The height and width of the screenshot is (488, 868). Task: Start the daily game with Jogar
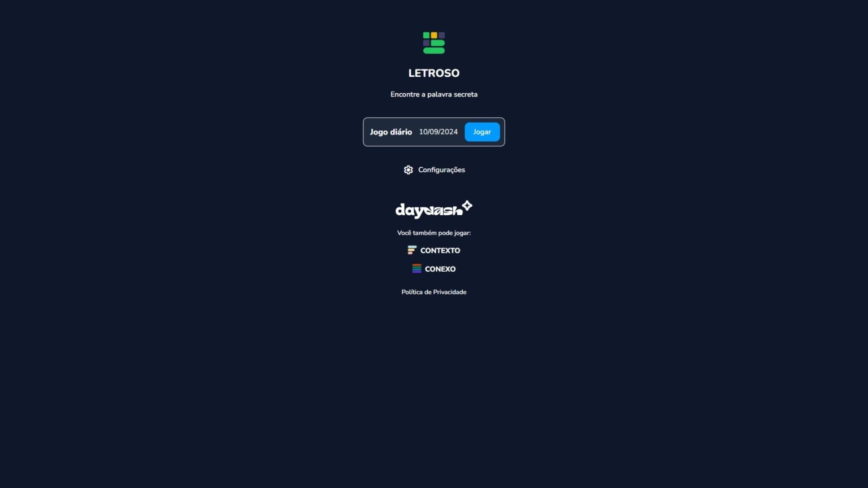[482, 132]
